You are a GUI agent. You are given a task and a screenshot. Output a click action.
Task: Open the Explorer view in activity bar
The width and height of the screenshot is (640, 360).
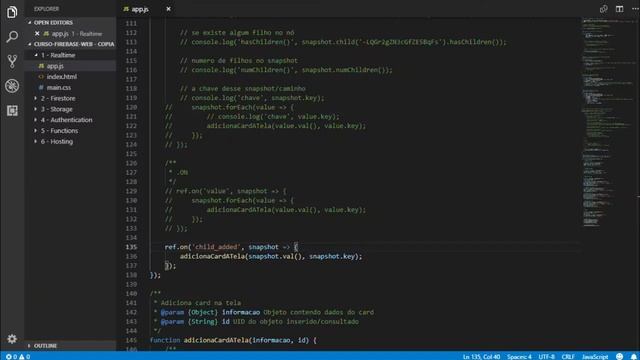(12, 12)
